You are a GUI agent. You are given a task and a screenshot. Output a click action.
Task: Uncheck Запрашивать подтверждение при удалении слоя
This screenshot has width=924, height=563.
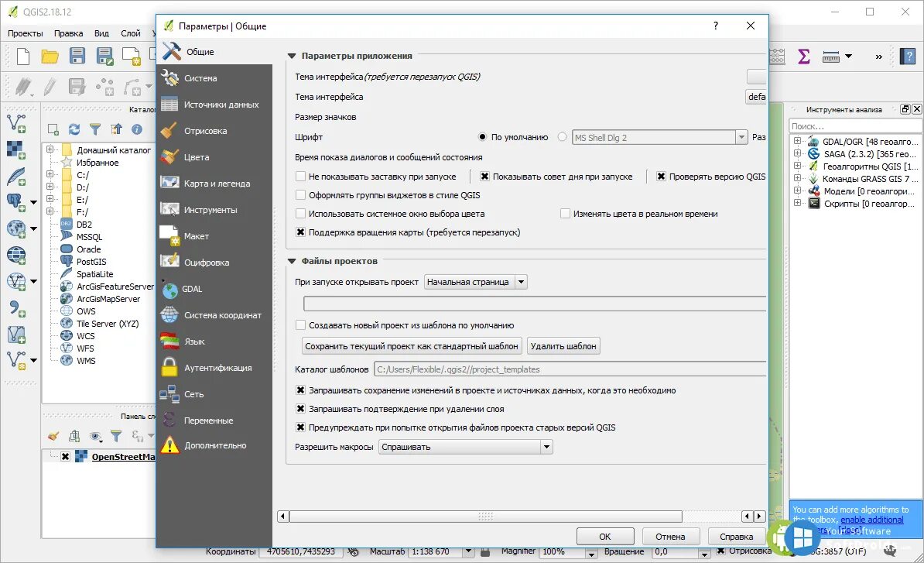point(300,409)
